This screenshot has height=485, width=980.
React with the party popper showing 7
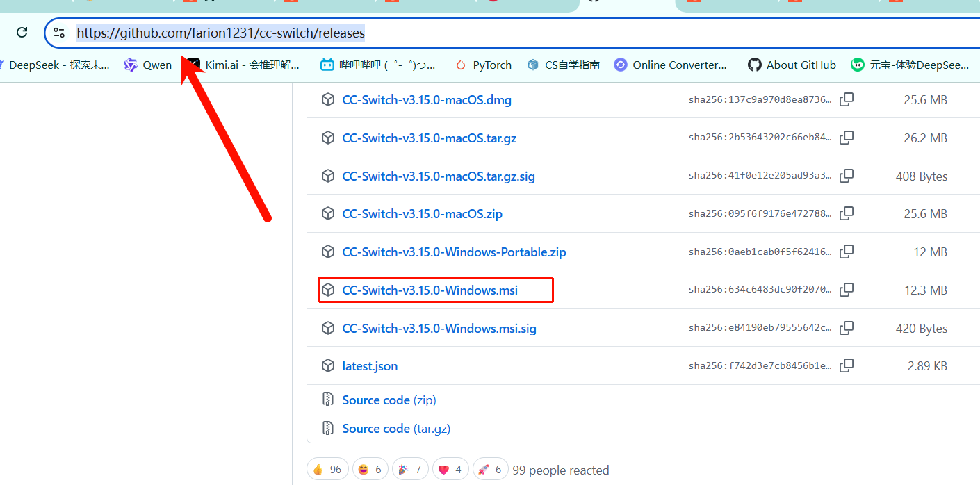410,470
